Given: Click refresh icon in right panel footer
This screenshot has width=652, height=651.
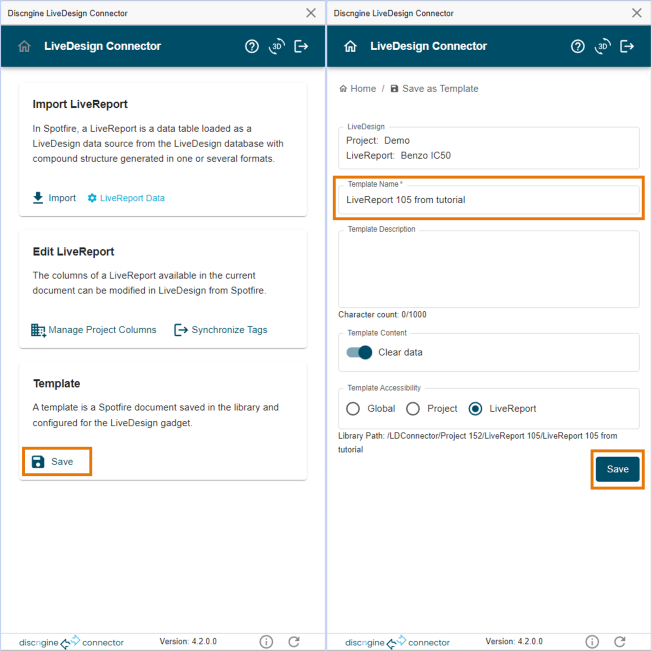Looking at the screenshot, I should click(620, 642).
